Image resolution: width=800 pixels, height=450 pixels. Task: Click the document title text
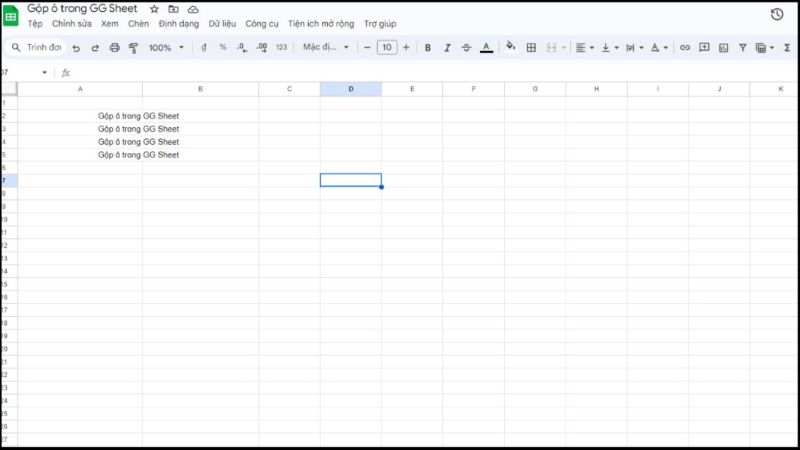(x=82, y=9)
